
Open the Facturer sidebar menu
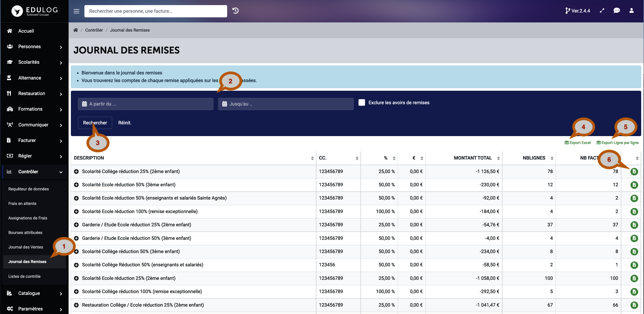click(34, 140)
